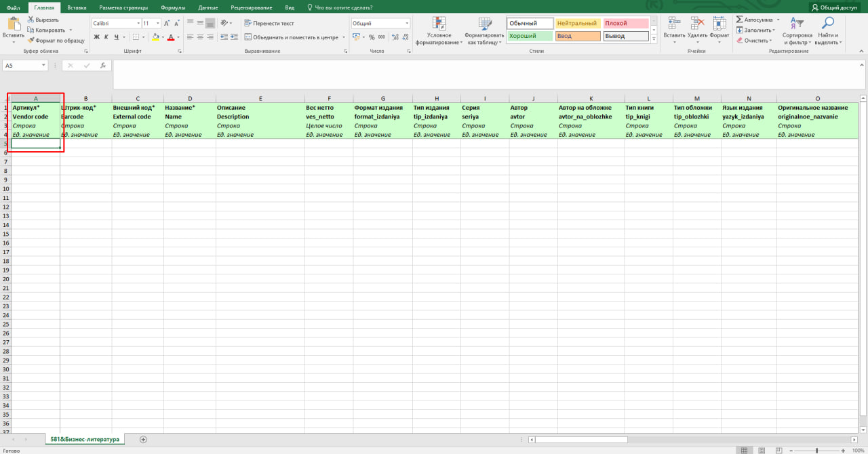Viewport: 868px width, 454px height.
Task: Click the Delete cells (Удалить) icon
Action: (x=697, y=24)
